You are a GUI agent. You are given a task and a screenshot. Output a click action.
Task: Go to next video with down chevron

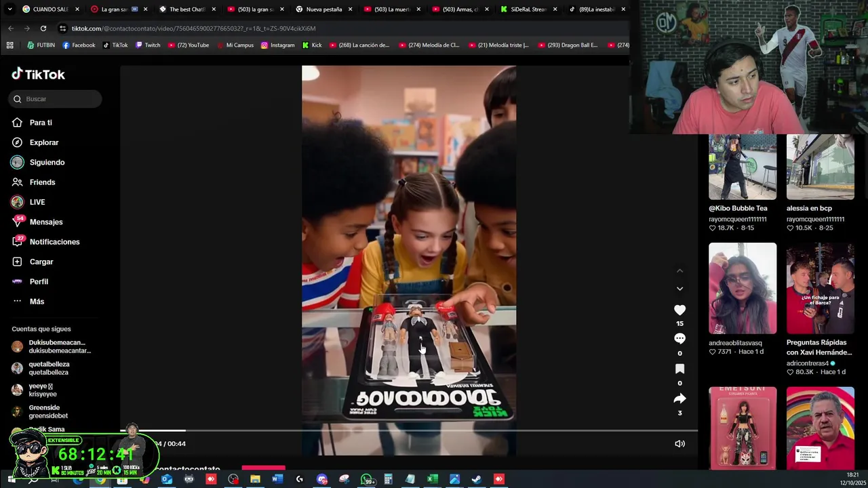[x=679, y=289]
